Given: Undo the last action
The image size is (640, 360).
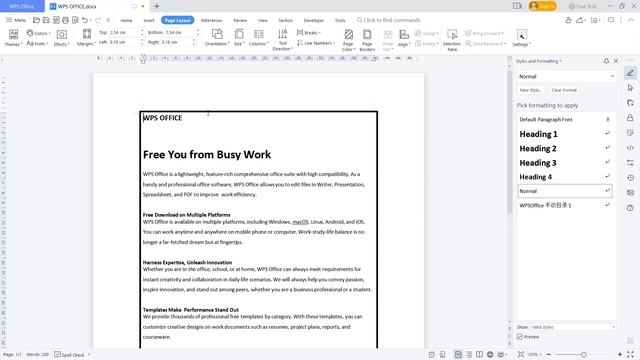Looking at the screenshot, I should pos(84,20).
